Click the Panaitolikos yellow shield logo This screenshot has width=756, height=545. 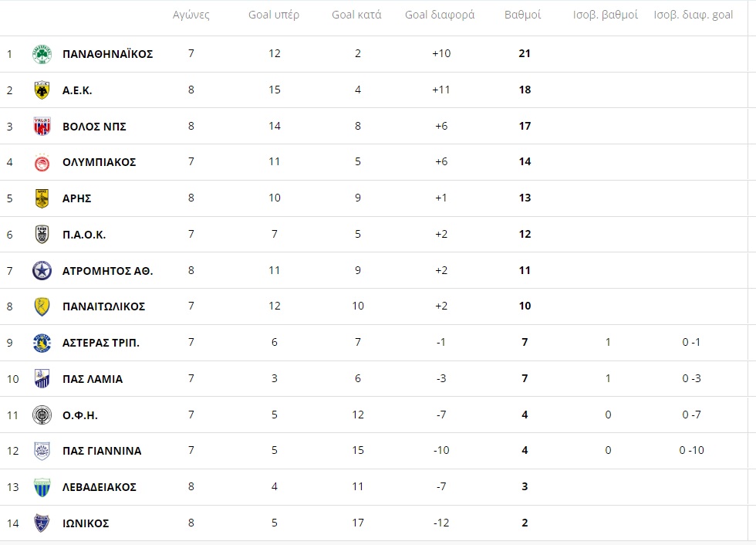click(x=42, y=306)
